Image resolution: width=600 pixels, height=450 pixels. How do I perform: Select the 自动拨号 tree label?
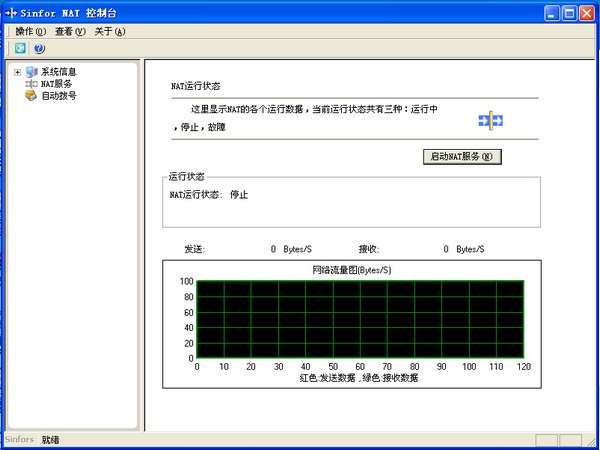click(x=59, y=96)
